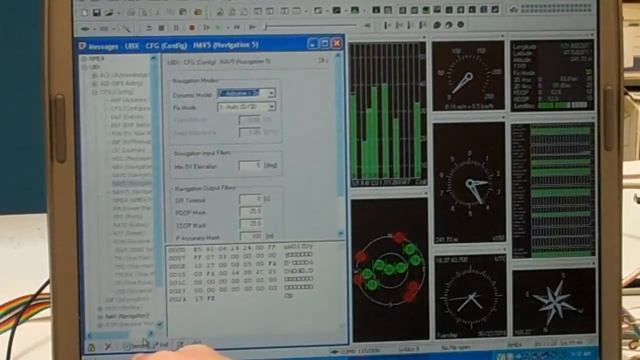
Task: Click the P Accuracy Mask input field
Action: pos(251,236)
